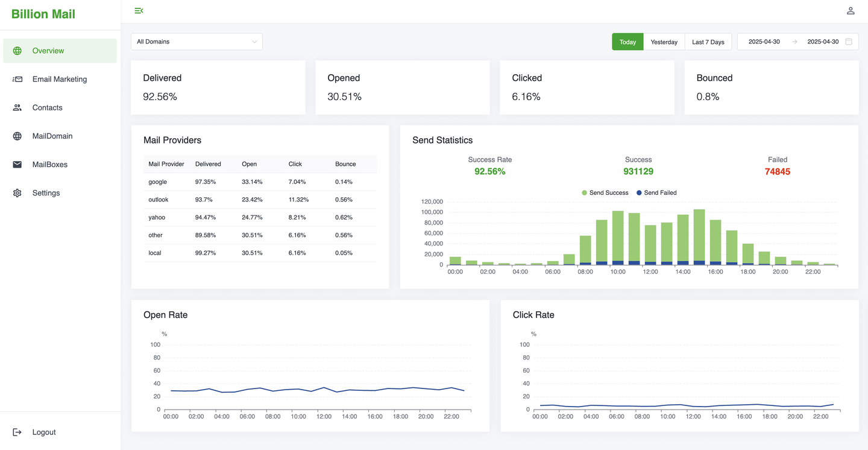The width and height of the screenshot is (868, 450).
Task: Click the All Domains dropdown chevron arrow
Action: (254, 42)
